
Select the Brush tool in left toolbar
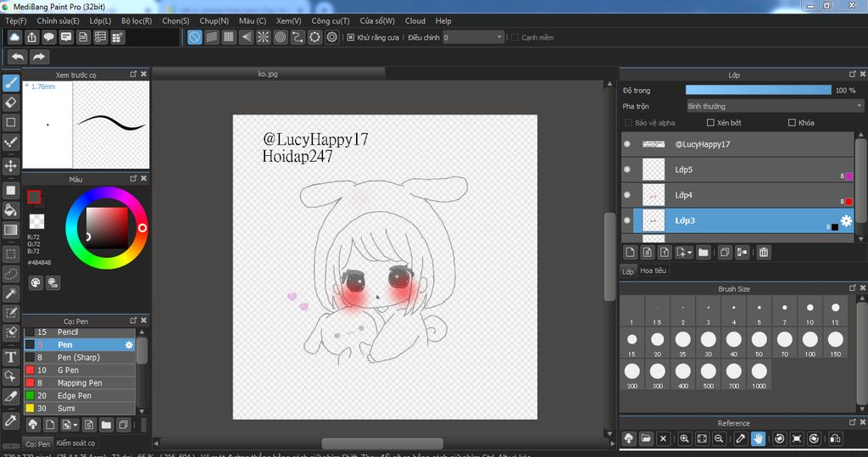pos(10,83)
